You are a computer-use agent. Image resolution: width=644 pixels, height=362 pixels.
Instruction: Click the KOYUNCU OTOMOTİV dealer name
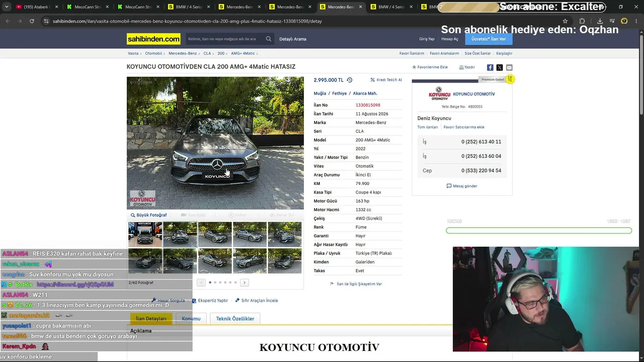(x=474, y=94)
